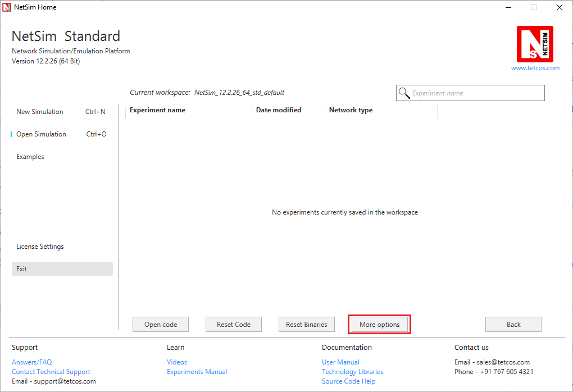
Task: Open the Answers/FAQ support link
Action: tap(32, 362)
